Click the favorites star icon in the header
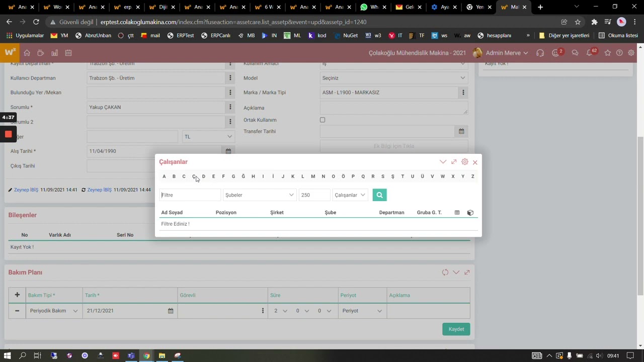 coord(608,53)
